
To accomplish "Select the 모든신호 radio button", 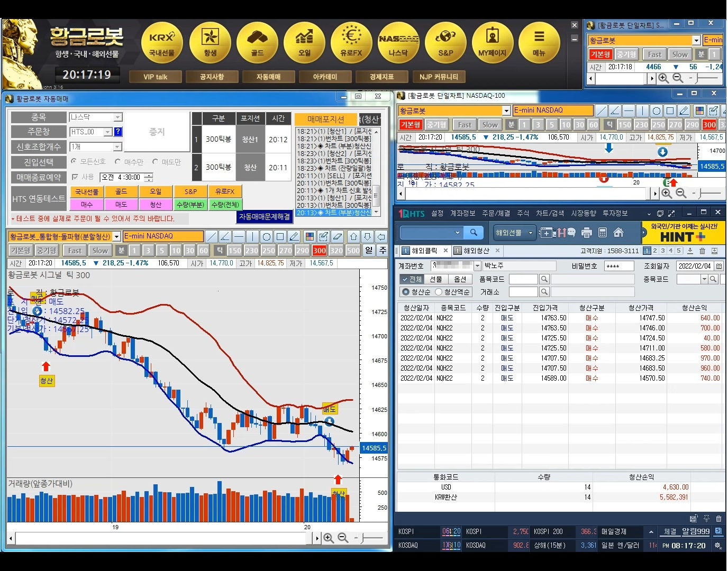I will pos(74,162).
